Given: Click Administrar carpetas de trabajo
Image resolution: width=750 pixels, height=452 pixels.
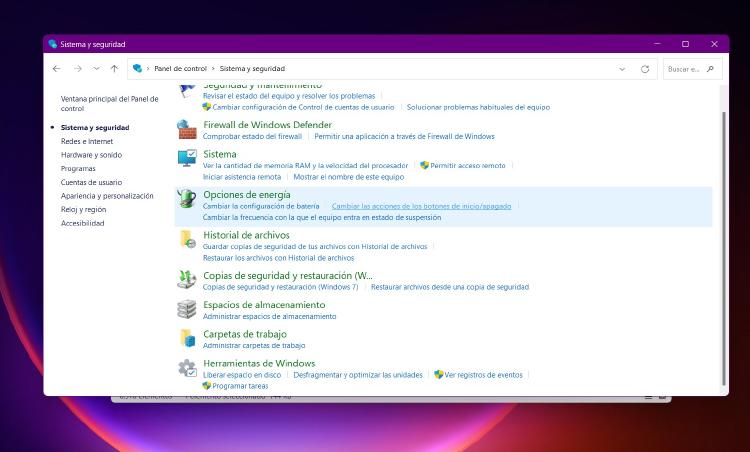Looking at the screenshot, I should coord(254,345).
